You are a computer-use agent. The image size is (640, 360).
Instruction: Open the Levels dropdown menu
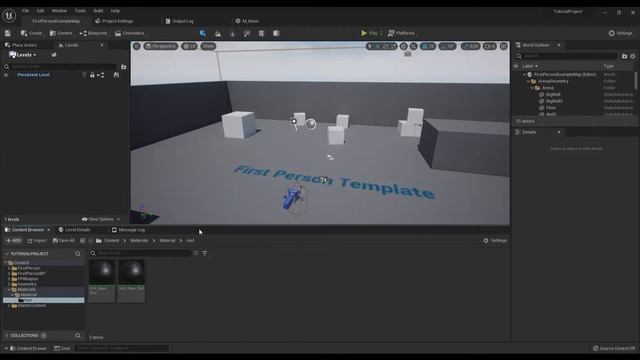point(22,55)
